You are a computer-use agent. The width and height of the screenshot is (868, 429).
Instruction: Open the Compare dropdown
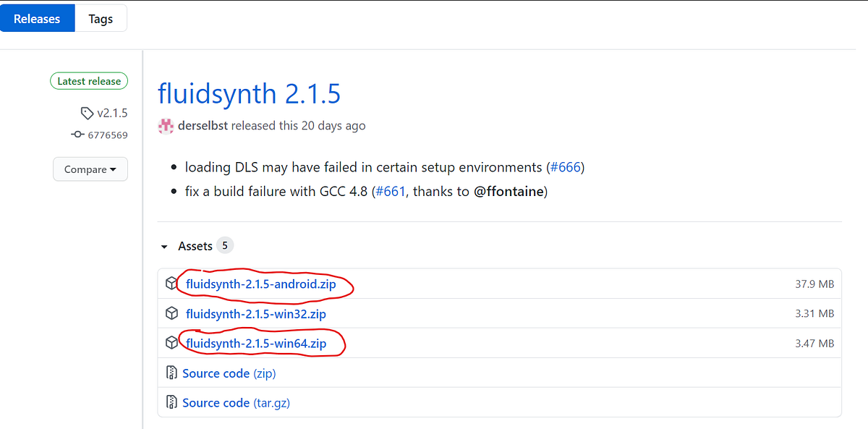point(90,169)
